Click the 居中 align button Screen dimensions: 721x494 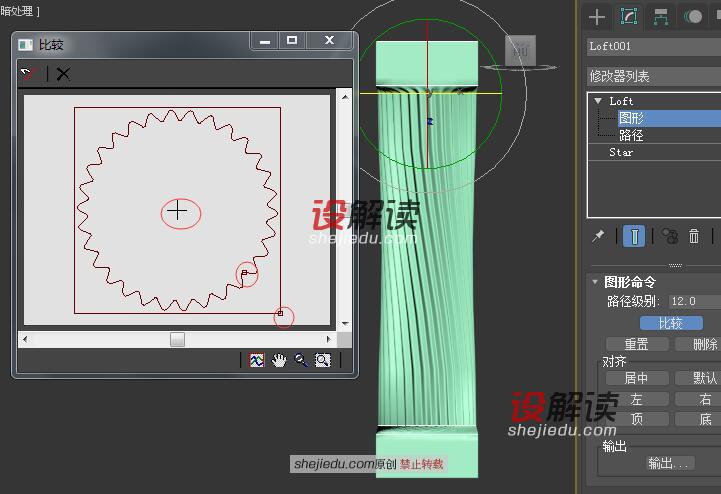point(636,378)
